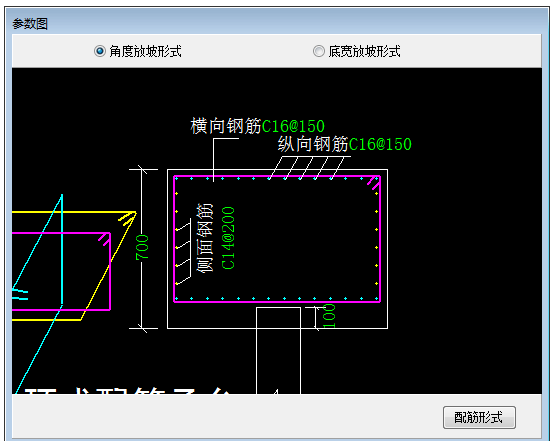Click the white 横向钢筋 label text
The width and height of the screenshot is (551, 441).
pyautogui.click(x=226, y=126)
